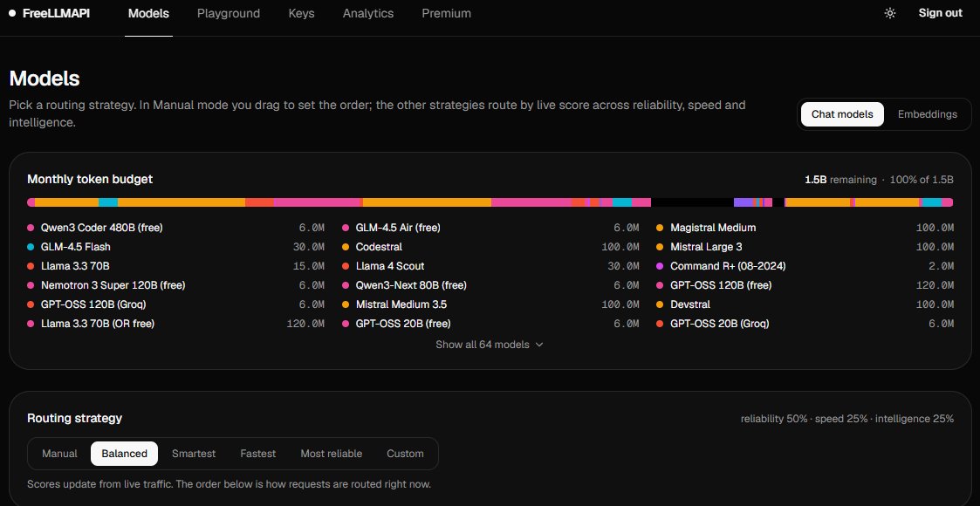The height and width of the screenshot is (506, 980).
Task: Click the Mistral Large 3 label
Action: click(706, 247)
